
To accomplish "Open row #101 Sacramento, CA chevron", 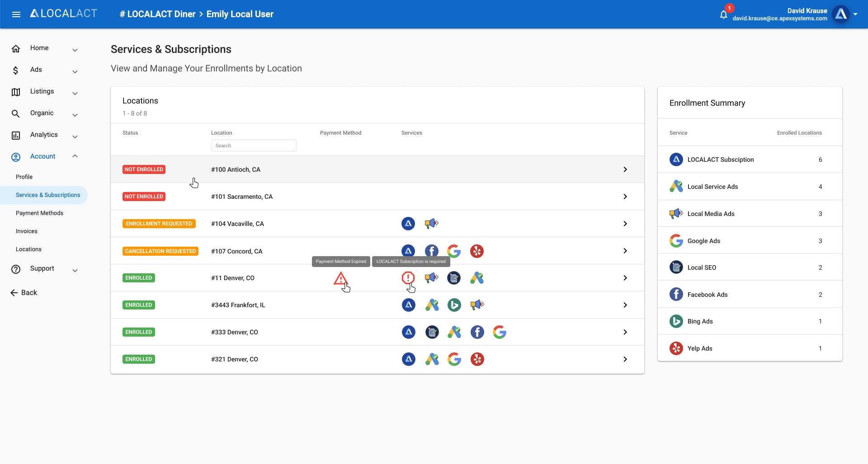I will tap(625, 197).
